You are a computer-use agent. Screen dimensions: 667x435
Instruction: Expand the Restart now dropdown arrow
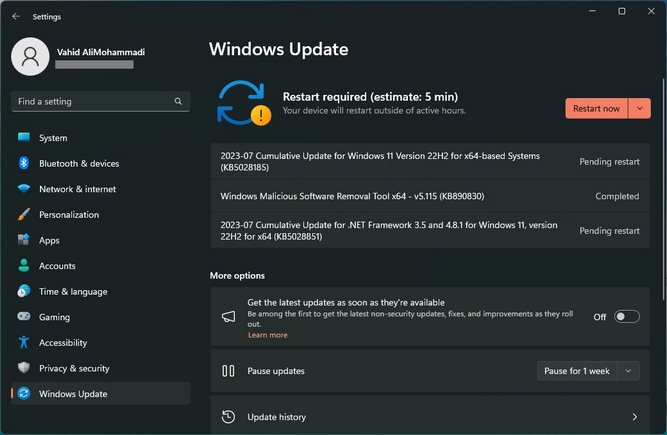click(639, 108)
